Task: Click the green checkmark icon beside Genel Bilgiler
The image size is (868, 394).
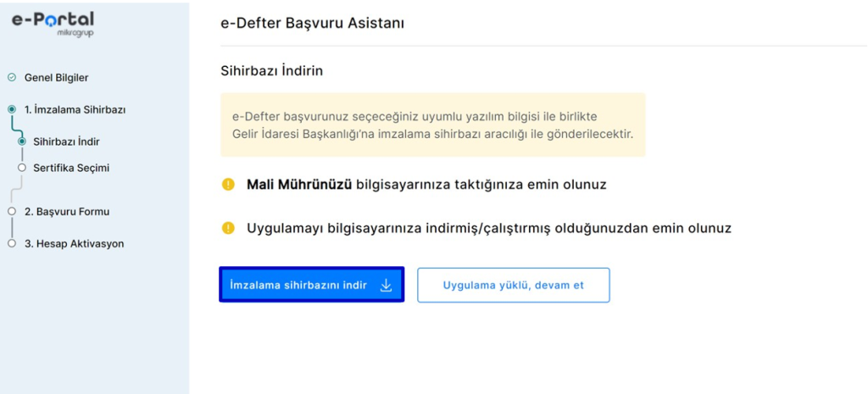Action: tap(12, 78)
